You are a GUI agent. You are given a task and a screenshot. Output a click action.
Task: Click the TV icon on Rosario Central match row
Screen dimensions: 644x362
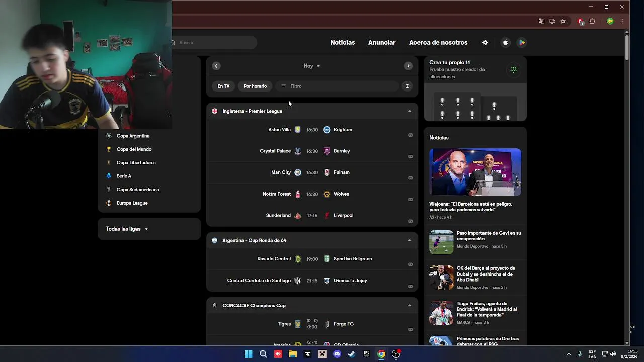point(410,264)
